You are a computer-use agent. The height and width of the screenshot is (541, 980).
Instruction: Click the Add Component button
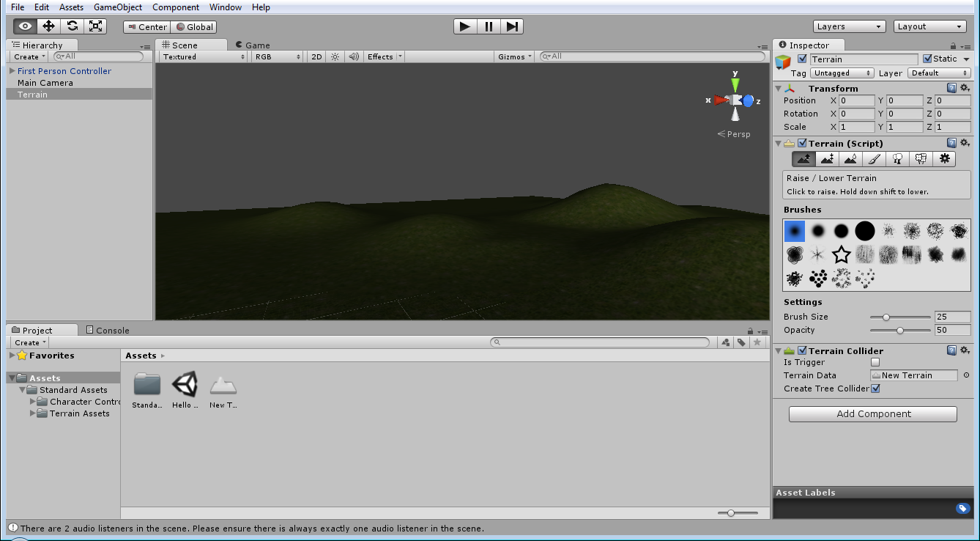[x=873, y=414]
